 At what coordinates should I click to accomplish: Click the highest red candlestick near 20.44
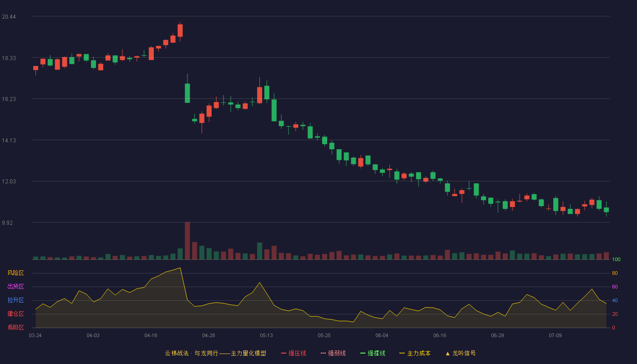180,30
